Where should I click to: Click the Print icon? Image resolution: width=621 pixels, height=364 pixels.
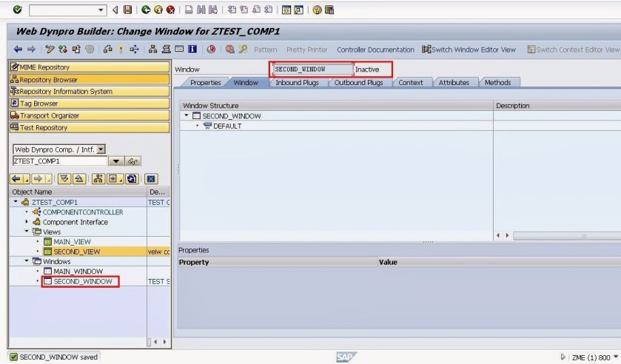(189, 10)
